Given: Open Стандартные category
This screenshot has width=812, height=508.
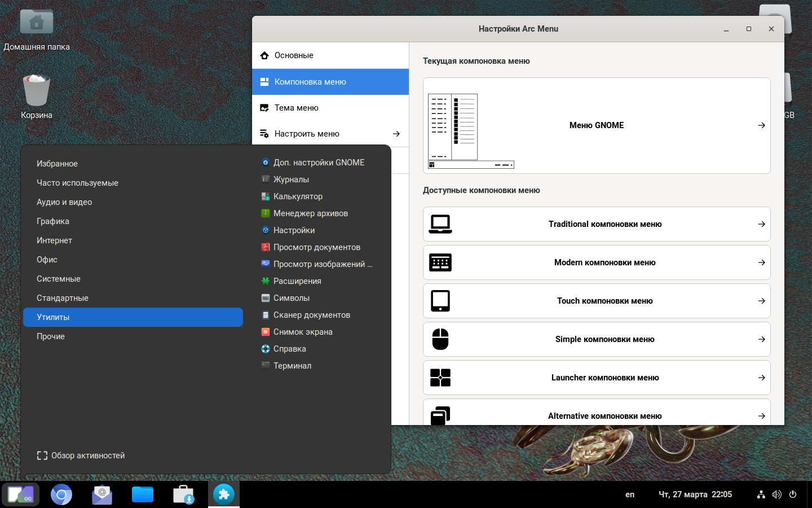Looking at the screenshot, I should [x=133, y=298].
